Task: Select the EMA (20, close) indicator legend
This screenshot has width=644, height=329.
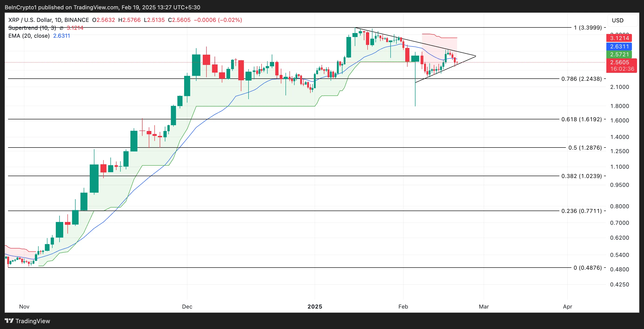Action: pyautogui.click(x=29, y=36)
